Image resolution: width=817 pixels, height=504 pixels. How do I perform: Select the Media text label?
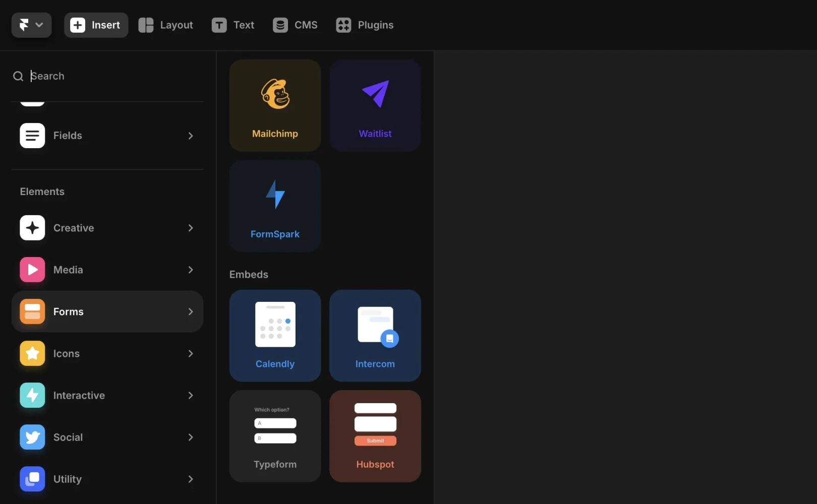tap(68, 270)
